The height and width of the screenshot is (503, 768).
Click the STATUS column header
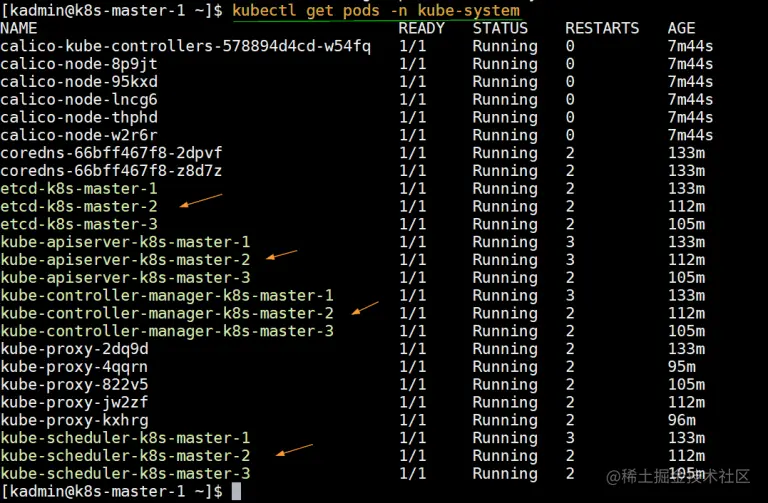point(500,28)
